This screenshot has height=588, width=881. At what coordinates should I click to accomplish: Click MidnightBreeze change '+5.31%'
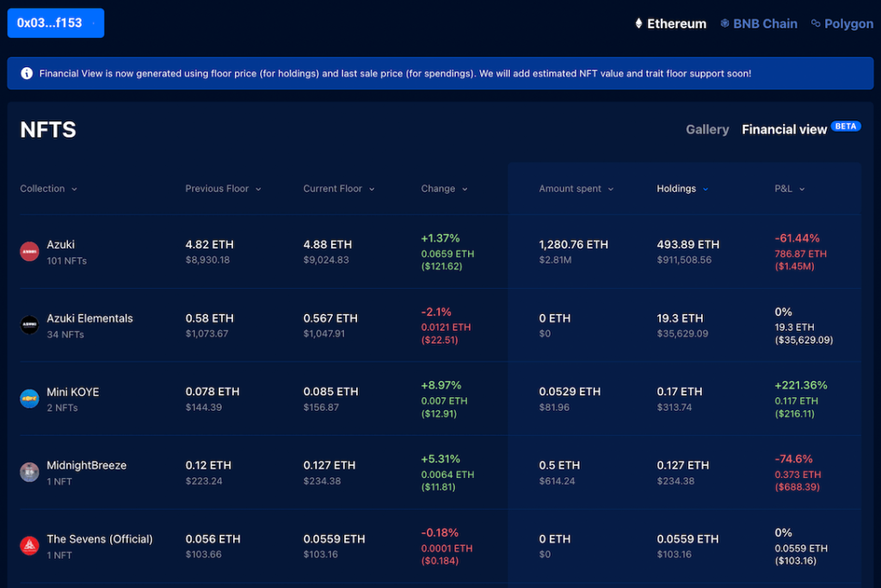point(440,459)
